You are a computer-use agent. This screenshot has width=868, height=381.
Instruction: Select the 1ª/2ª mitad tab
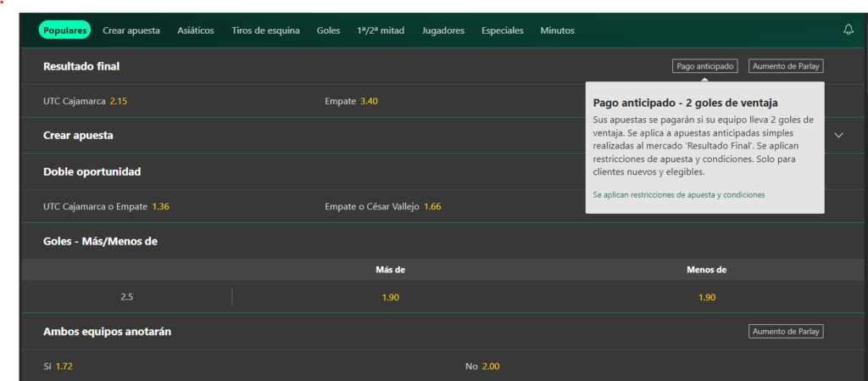tap(381, 31)
